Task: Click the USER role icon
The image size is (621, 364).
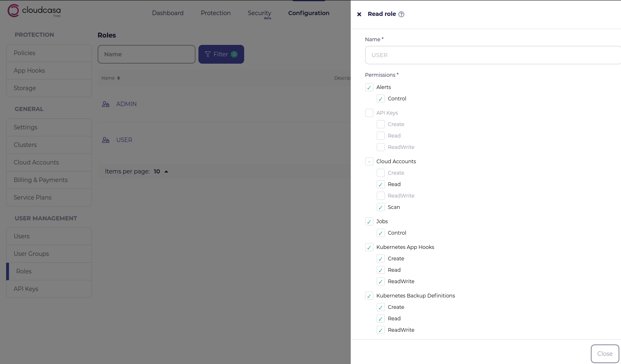Action: (x=106, y=140)
